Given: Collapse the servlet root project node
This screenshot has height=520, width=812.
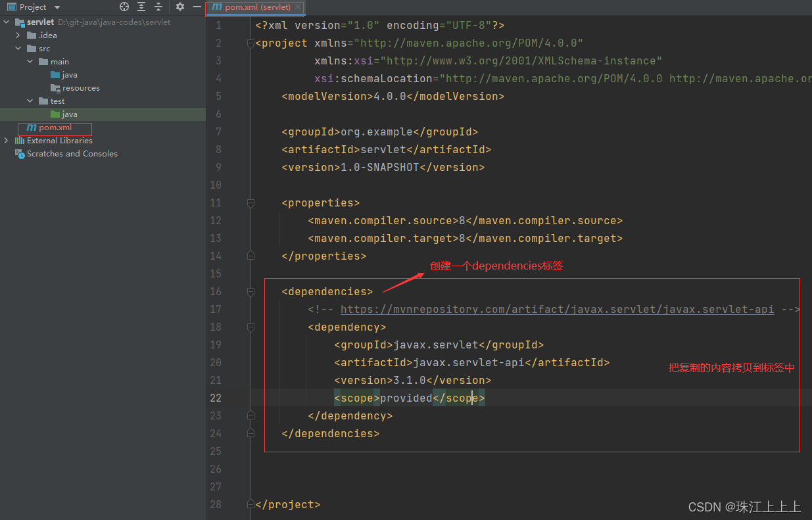Looking at the screenshot, I should 7,22.
